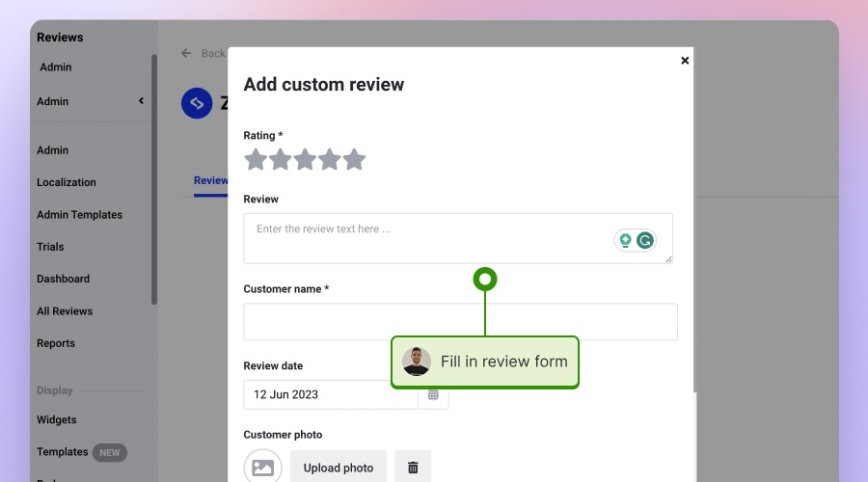Image resolution: width=868 pixels, height=482 pixels.
Task: Click into the Review text area
Action: (424, 238)
